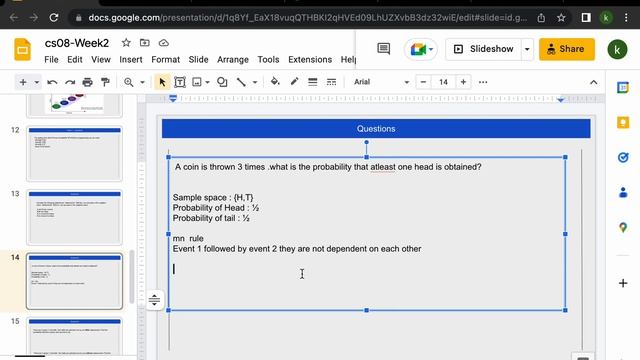Set the Border weight
Screen dimensions: 640x360
click(313, 82)
